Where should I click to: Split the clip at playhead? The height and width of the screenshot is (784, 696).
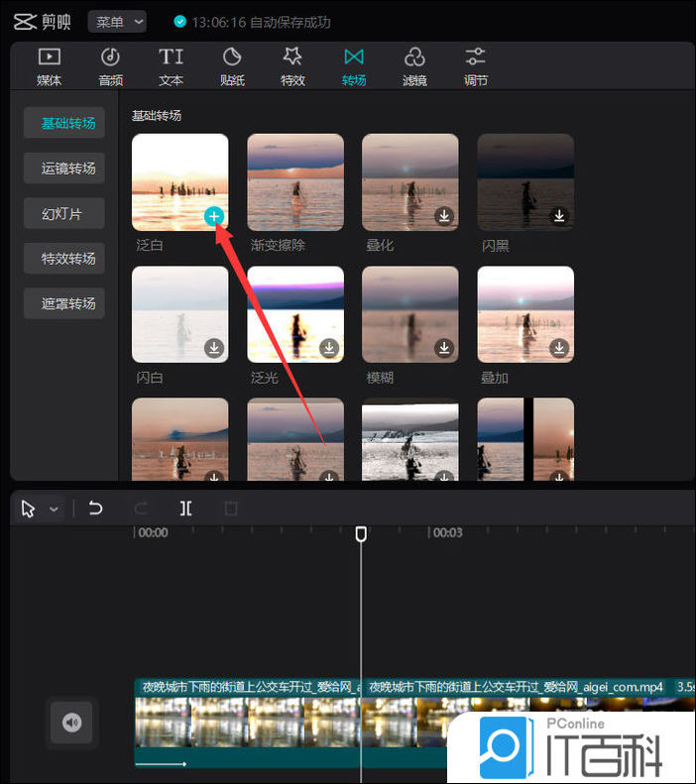186,508
